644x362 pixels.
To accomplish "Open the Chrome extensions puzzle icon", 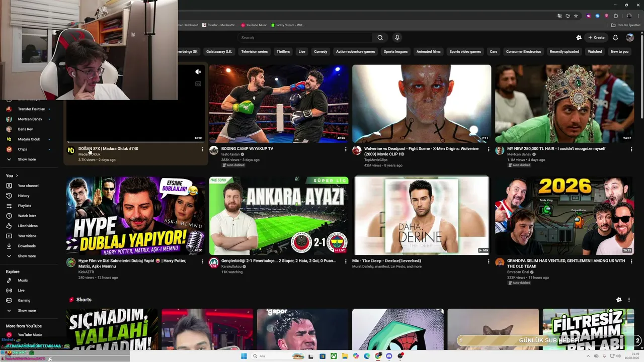I will coord(616,16).
